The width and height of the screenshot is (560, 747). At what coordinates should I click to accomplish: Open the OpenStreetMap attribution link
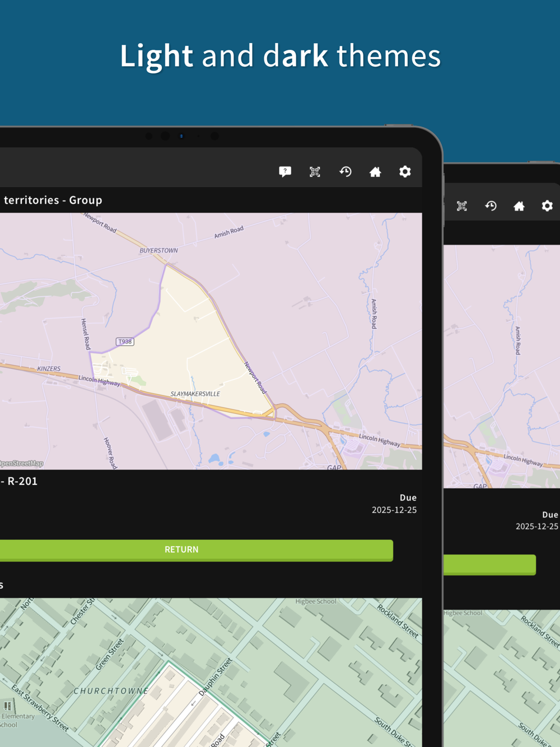21,464
